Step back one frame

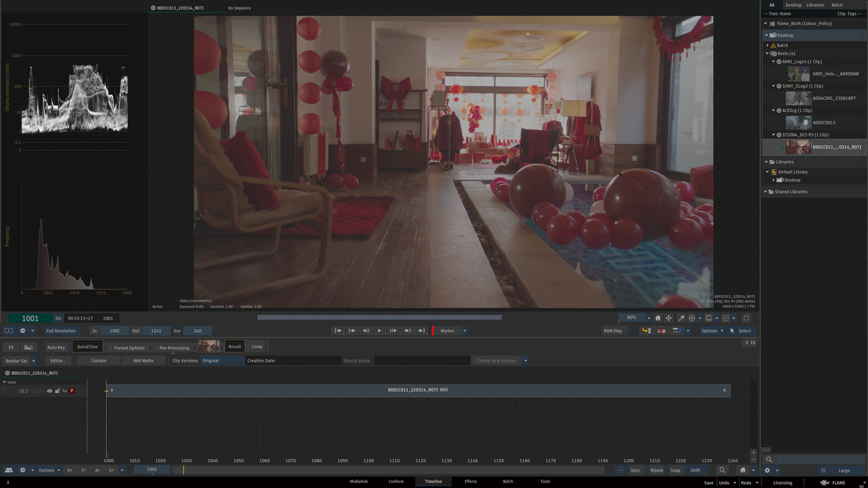click(x=366, y=331)
